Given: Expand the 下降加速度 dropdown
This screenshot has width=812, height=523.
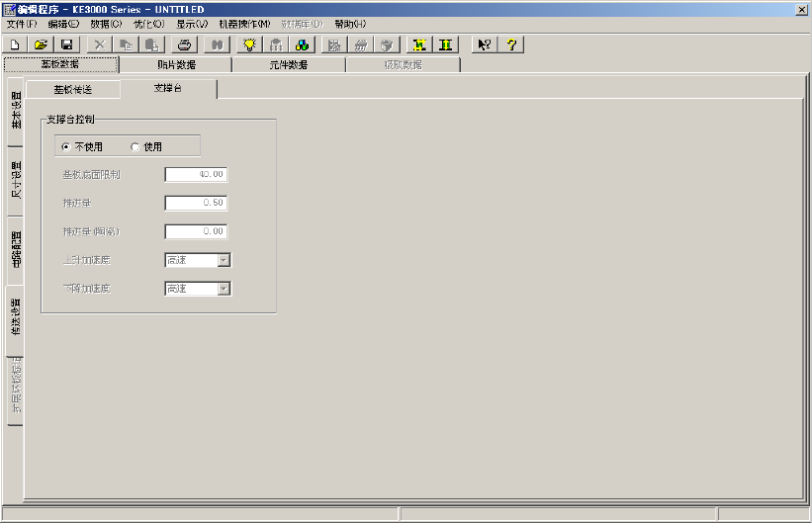Looking at the screenshot, I should point(224,289).
